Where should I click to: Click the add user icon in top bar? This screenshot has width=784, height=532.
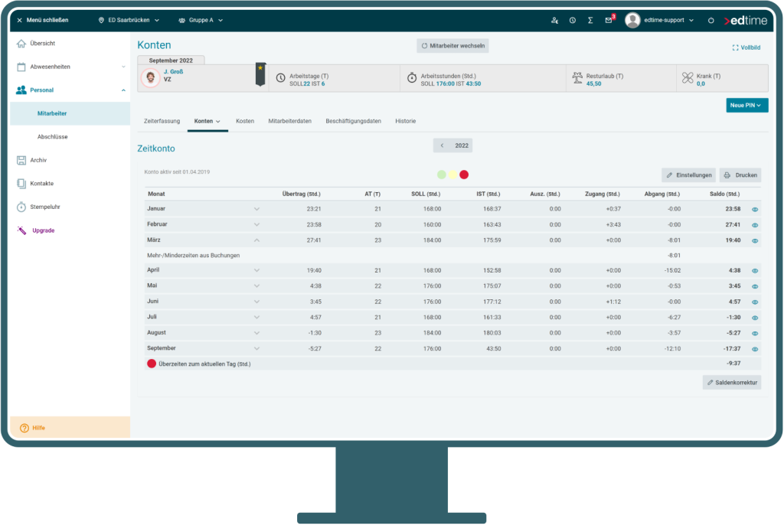[554, 20]
